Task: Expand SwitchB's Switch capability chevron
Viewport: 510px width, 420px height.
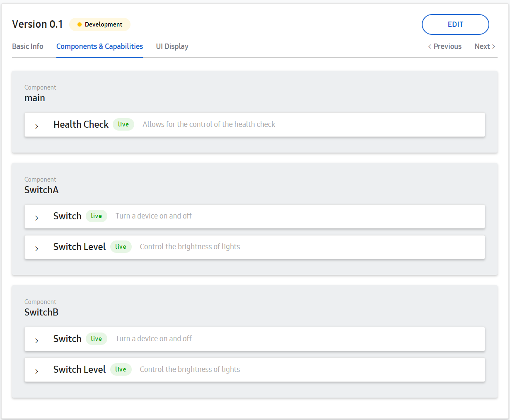Action: [x=37, y=340]
